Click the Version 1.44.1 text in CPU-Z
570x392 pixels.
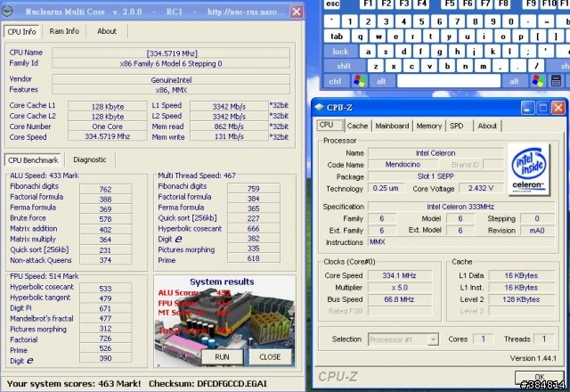click(x=533, y=358)
